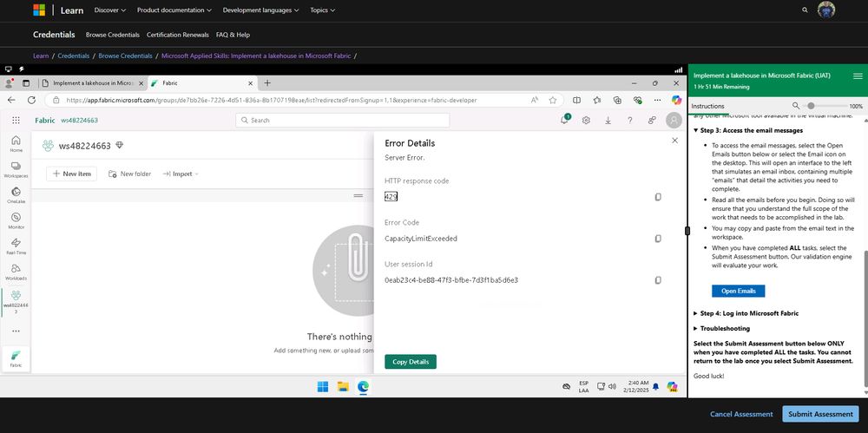Image resolution: width=868 pixels, height=433 pixels.
Task: Click the Edge address bar URL
Action: pyautogui.click(x=271, y=100)
